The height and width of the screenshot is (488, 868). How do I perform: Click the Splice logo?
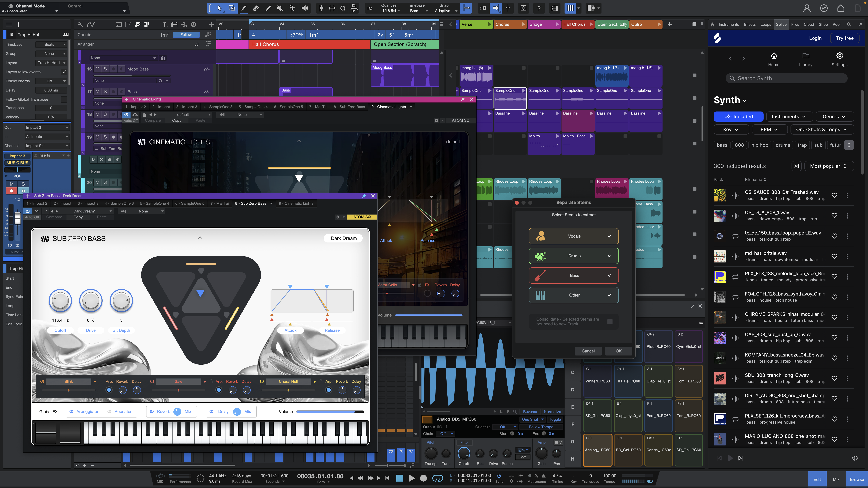717,38
